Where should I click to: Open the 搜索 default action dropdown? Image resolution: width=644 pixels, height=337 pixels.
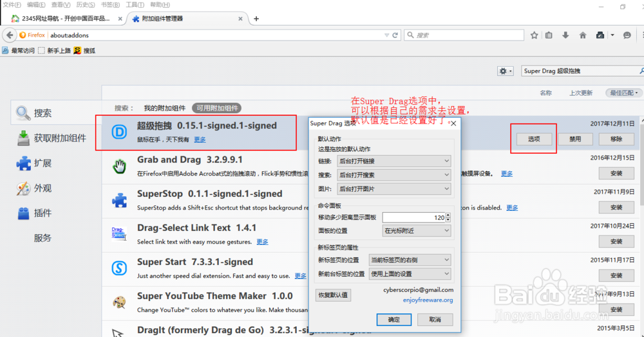[394, 175]
